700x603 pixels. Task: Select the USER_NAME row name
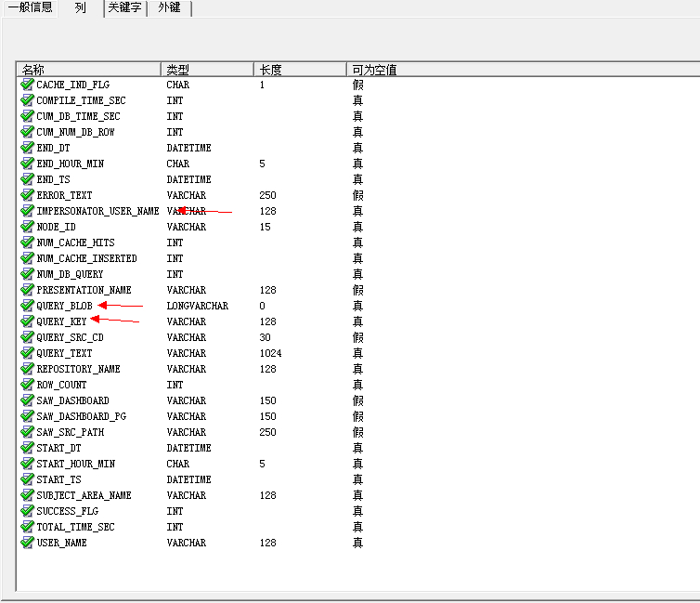pyautogui.click(x=61, y=543)
